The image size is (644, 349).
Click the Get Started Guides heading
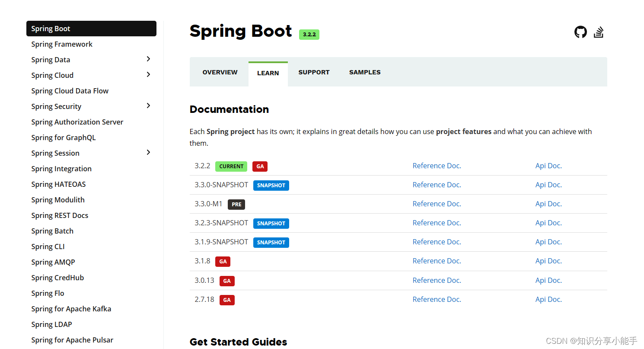tap(238, 342)
